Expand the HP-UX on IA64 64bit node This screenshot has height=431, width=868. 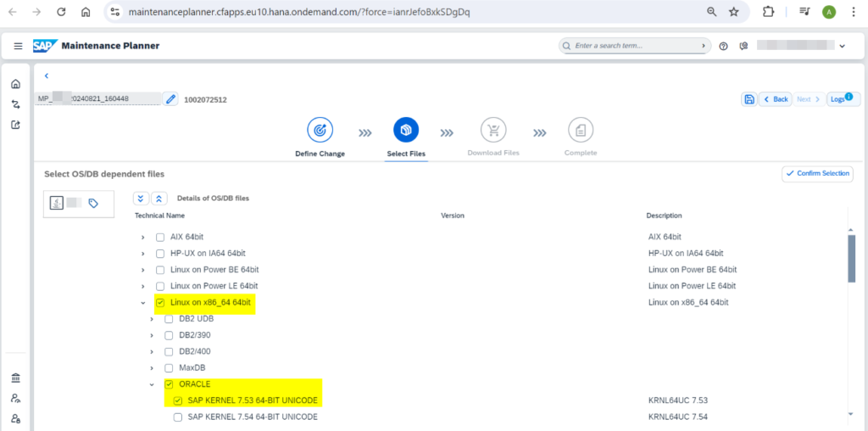(x=142, y=254)
